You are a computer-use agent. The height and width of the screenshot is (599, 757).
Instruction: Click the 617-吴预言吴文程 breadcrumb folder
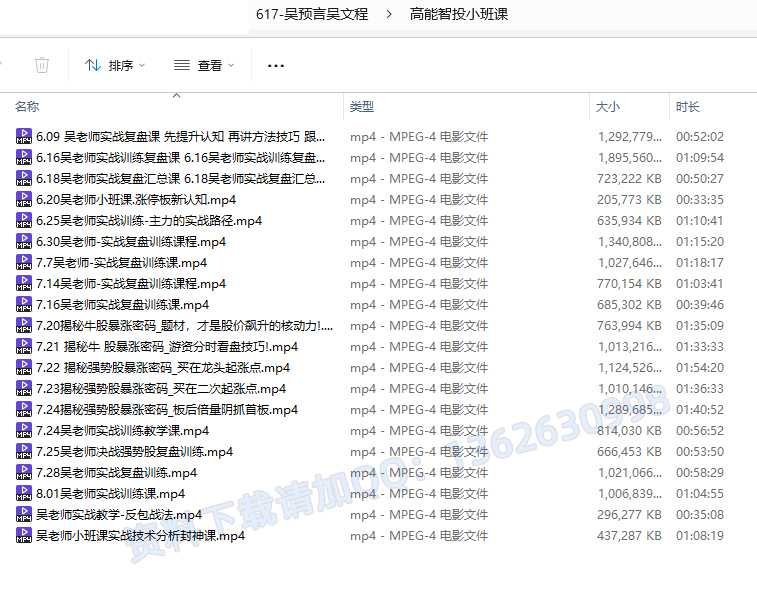point(312,14)
